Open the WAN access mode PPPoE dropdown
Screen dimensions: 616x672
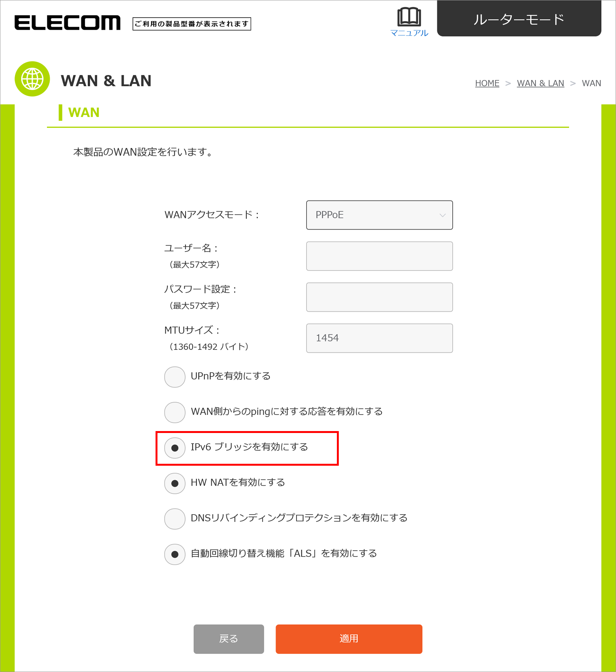[379, 215]
